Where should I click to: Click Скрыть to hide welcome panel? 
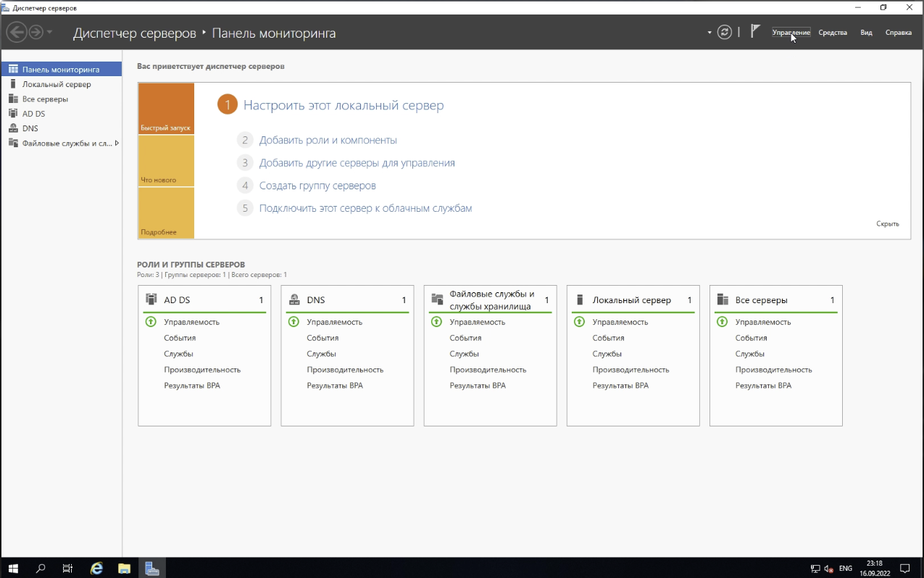click(x=887, y=224)
